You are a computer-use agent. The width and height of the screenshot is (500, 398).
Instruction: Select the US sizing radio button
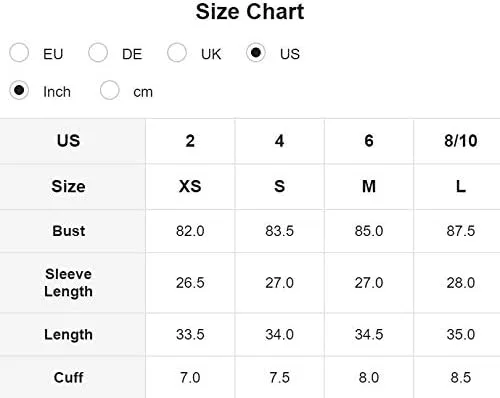[x=256, y=53]
